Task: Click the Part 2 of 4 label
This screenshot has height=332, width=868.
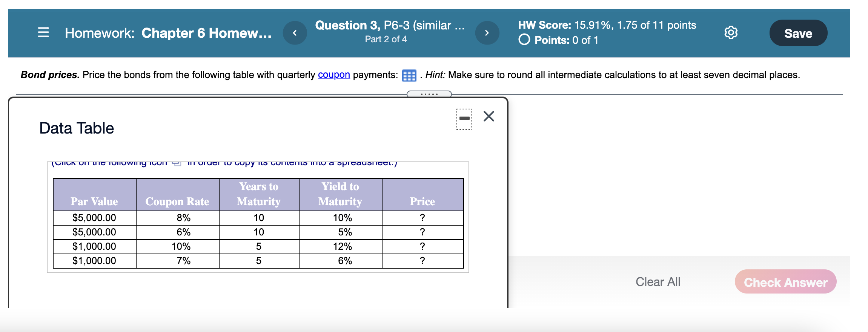Action: (386, 39)
